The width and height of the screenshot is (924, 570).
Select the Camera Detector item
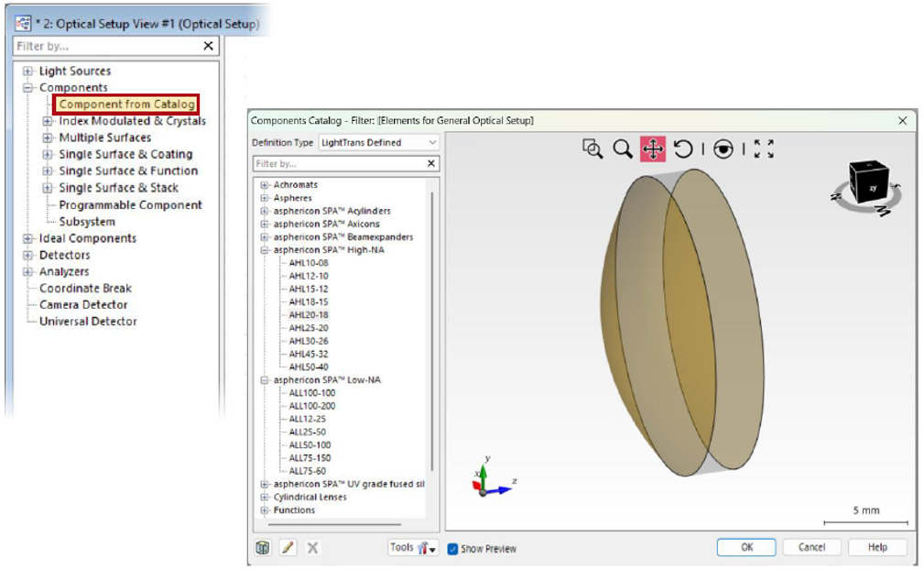coord(83,305)
